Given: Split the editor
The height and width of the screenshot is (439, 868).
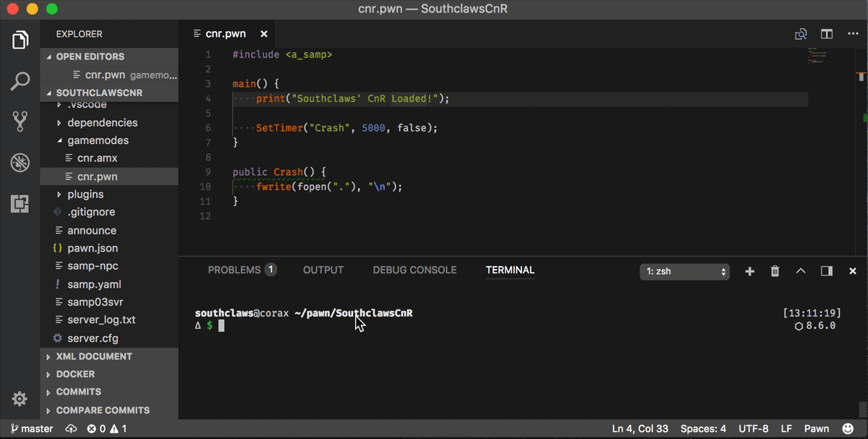Looking at the screenshot, I should click(x=826, y=34).
